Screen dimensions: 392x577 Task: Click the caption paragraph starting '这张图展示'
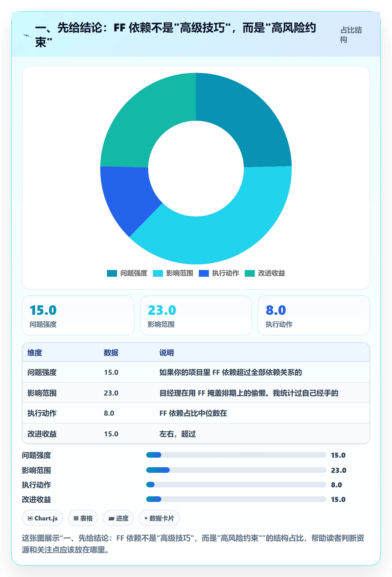pos(193,544)
